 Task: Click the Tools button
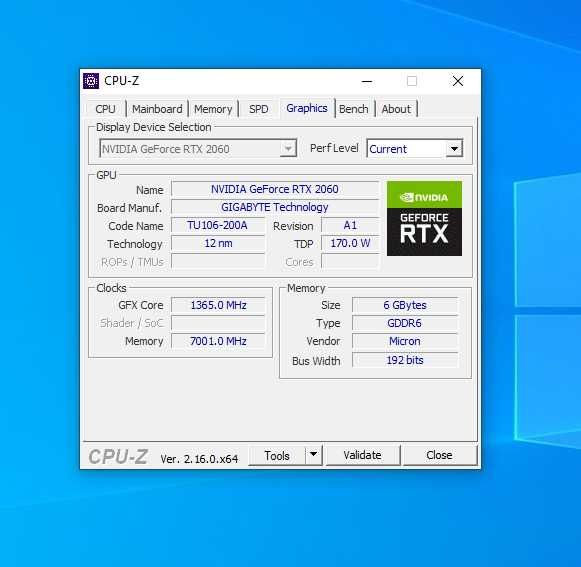click(277, 455)
